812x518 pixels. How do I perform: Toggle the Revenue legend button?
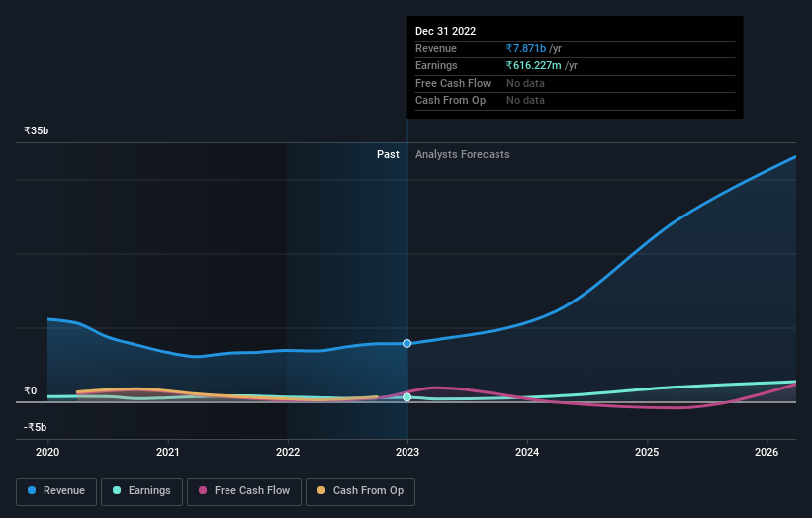tap(56, 491)
